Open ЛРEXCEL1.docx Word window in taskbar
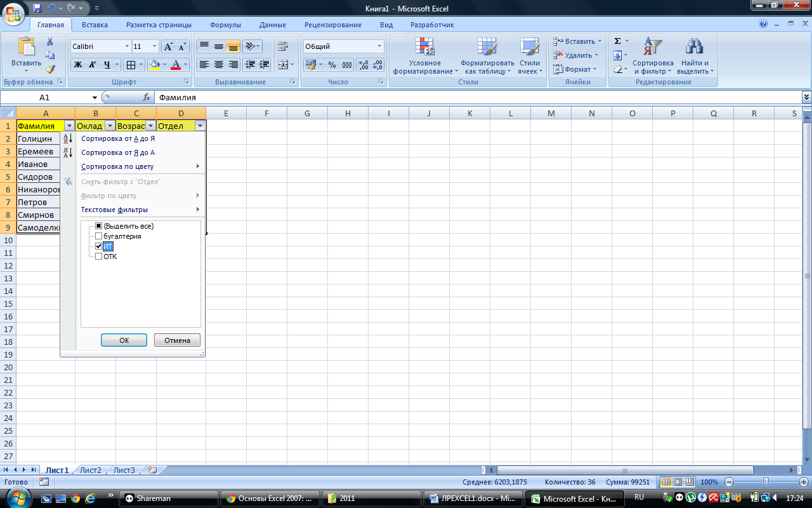The width and height of the screenshot is (812, 508). click(x=473, y=498)
